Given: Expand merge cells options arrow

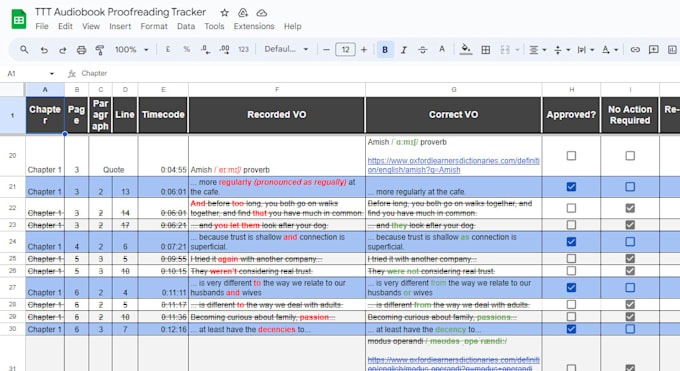Looking at the screenshot, I should coord(517,50).
